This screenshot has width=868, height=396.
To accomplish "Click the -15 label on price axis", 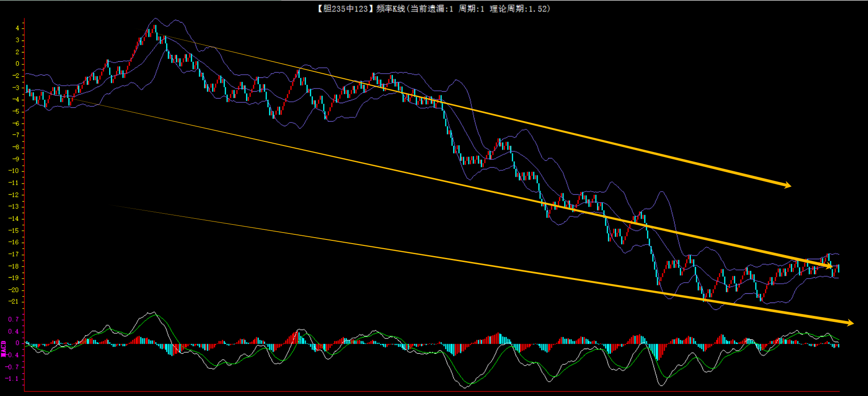I will pyautogui.click(x=14, y=230).
